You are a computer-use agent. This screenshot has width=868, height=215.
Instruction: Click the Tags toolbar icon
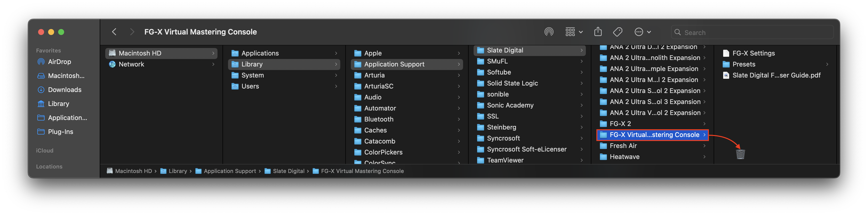(617, 32)
